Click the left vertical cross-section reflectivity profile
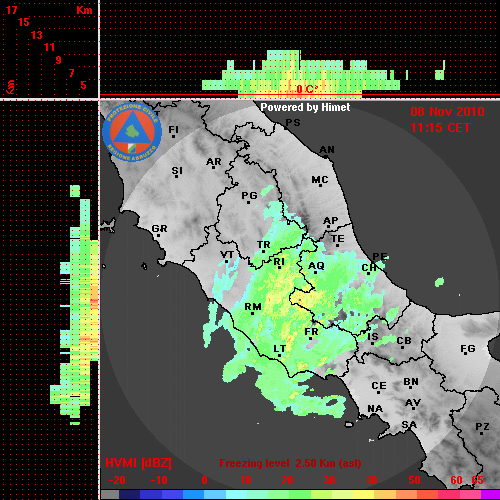 [74, 305]
